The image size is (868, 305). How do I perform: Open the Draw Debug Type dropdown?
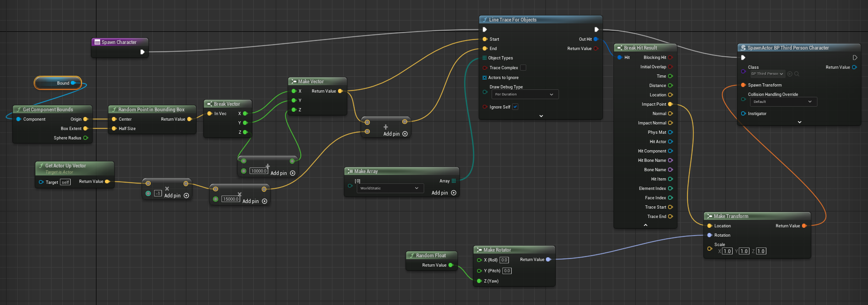(x=524, y=94)
